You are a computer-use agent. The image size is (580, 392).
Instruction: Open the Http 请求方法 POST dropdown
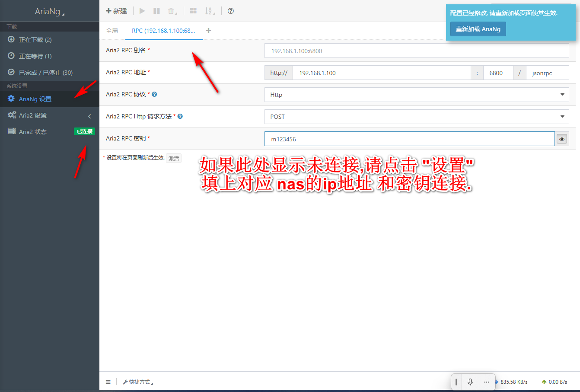pyautogui.click(x=417, y=117)
